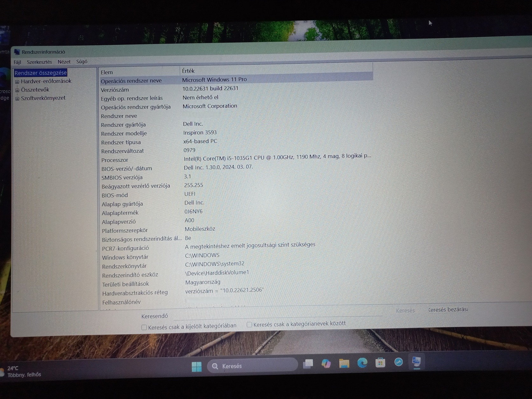Select the Hardver-erőforrások tree label

tap(46, 81)
